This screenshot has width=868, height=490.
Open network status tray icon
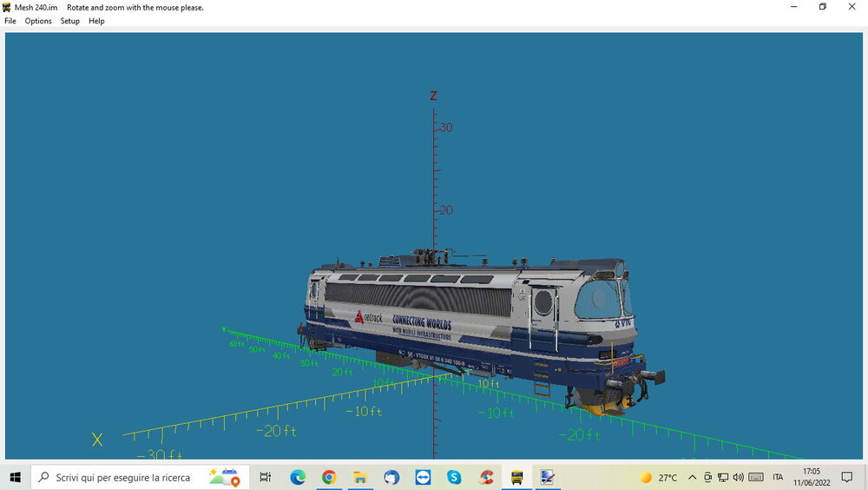coord(723,477)
